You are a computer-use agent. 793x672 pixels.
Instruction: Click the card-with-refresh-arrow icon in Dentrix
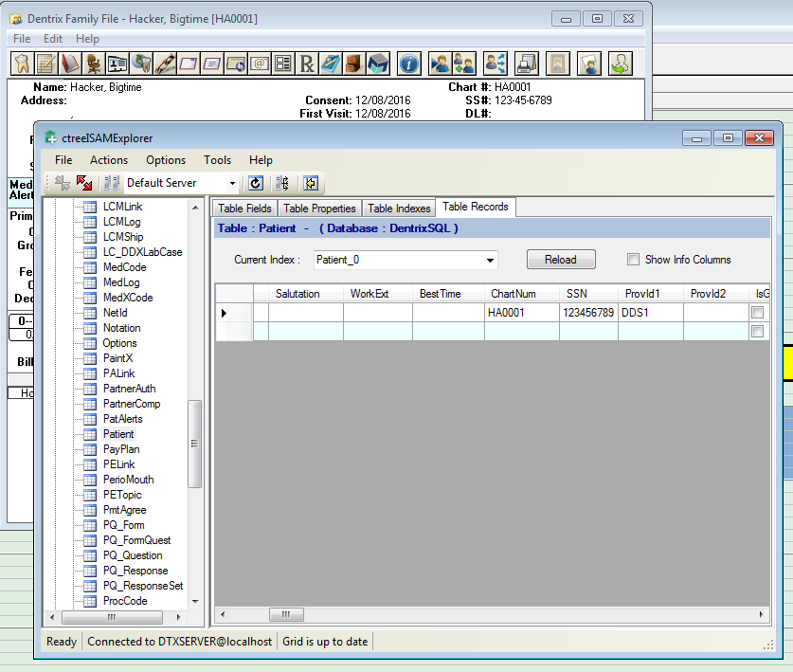[x=236, y=64]
